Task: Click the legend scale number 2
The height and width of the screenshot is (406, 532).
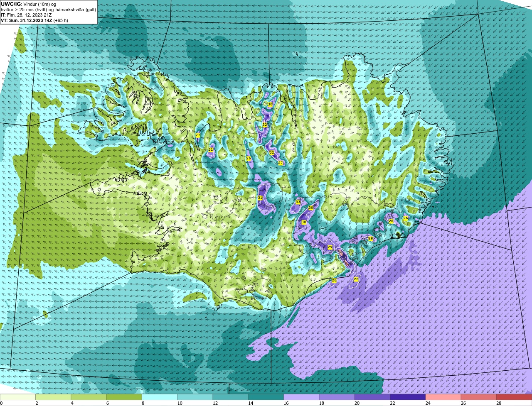Action: (37, 403)
